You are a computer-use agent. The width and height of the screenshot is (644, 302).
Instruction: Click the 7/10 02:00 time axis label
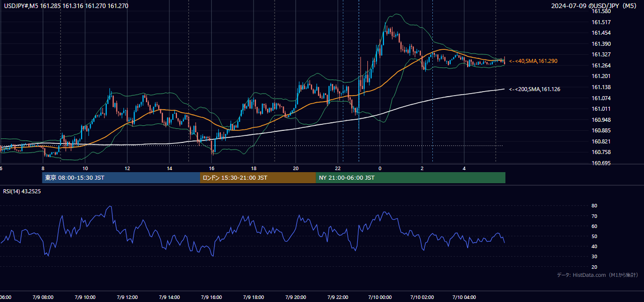422,297
